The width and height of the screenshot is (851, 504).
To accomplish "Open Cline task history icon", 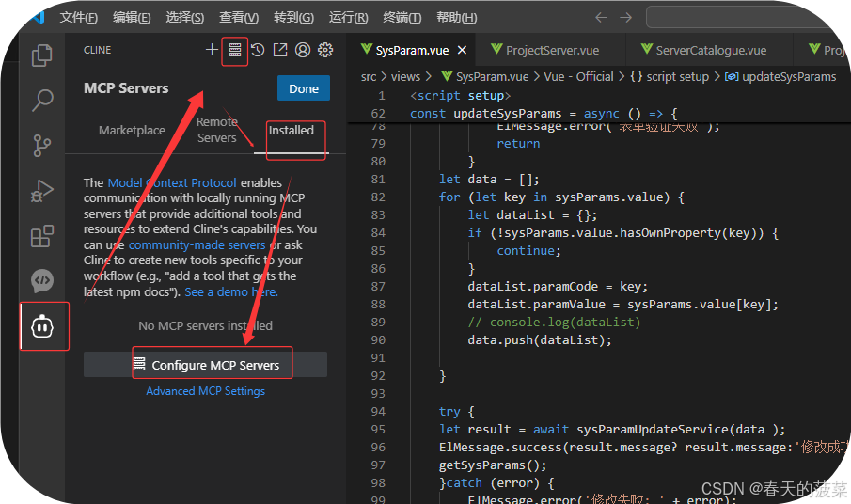I will [x=258, y=50].
